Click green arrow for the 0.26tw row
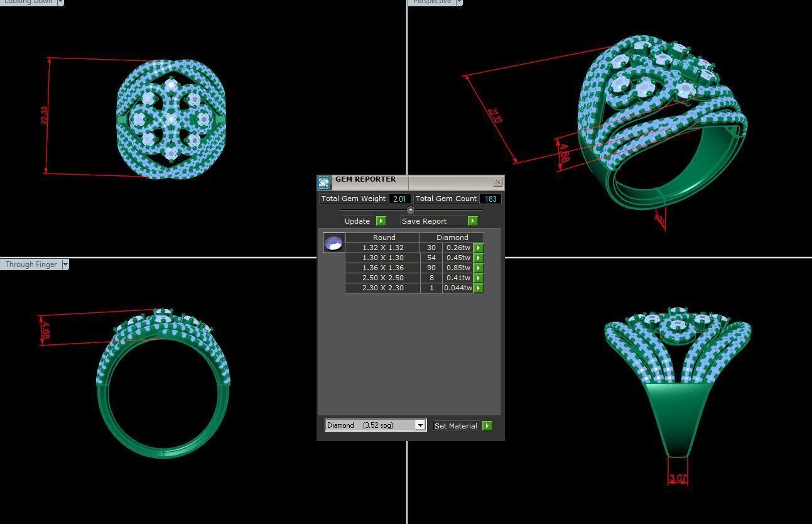812x524 pixels. click(x=479, y=248)
